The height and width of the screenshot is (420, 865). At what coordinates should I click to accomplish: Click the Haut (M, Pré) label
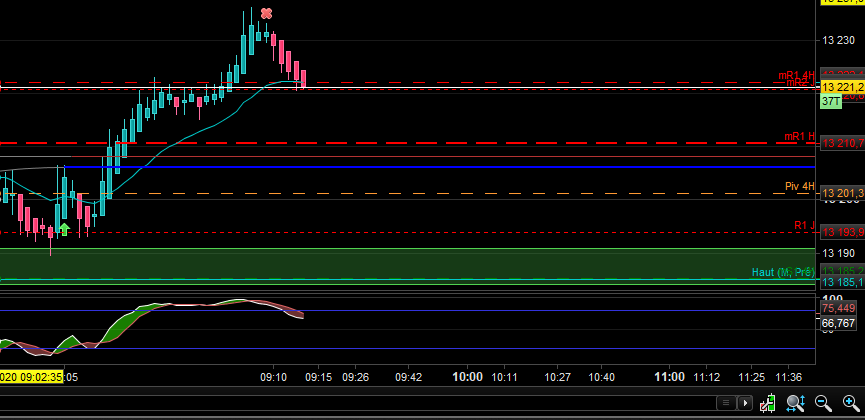783,272
